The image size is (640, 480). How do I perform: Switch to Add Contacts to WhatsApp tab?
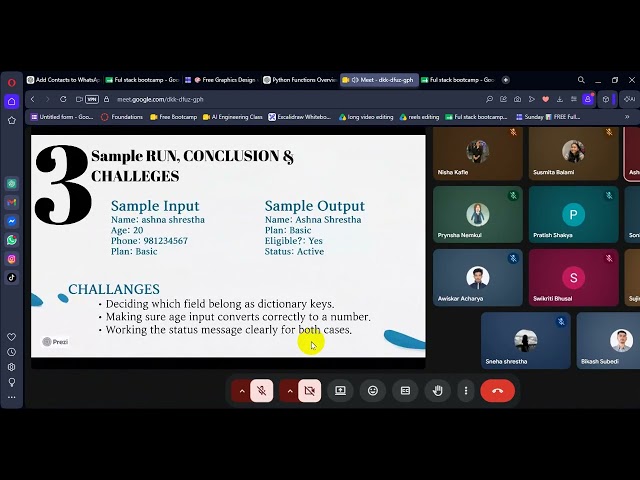(63, 80)
